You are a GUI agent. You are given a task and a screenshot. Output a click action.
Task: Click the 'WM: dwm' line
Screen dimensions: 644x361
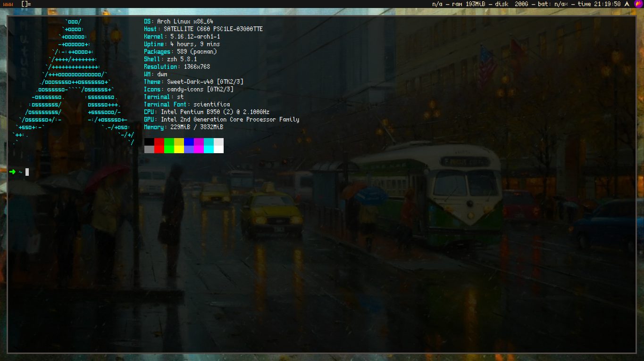tap(156, 74)
